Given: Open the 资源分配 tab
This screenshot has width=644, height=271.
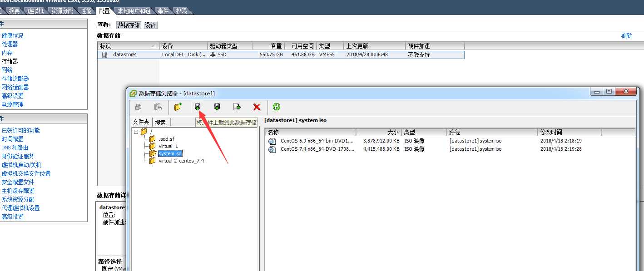Looking at the screenshot, I should coord(62,11).
